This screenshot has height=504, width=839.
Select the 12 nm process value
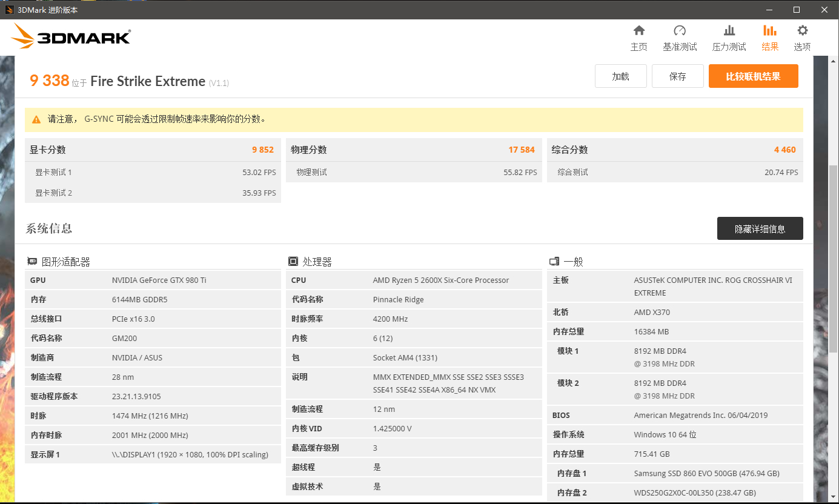click(x=384, y=409)
